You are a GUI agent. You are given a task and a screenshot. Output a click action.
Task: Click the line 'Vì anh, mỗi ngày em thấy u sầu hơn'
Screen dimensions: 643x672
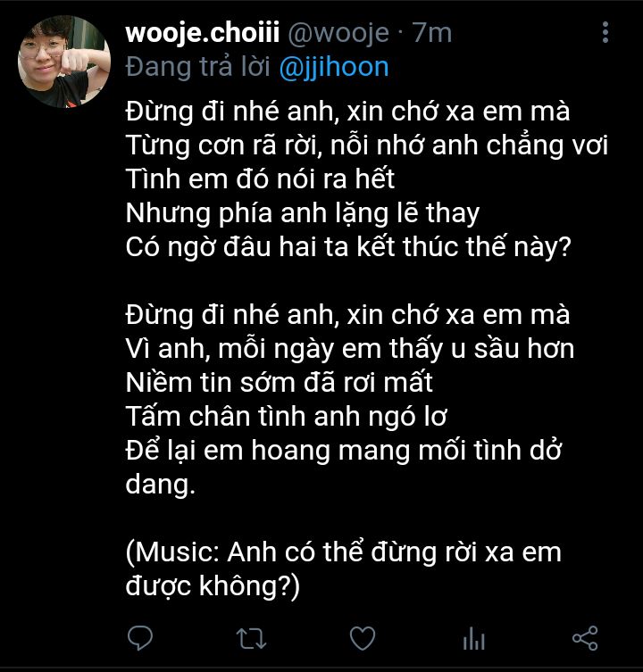click(x=350, y=348)
